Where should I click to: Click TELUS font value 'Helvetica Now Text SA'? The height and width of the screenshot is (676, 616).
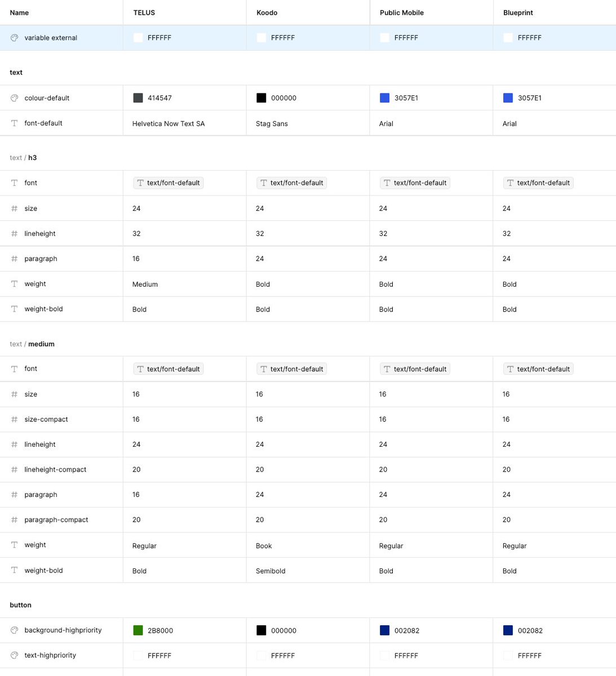tap(169, 124)
